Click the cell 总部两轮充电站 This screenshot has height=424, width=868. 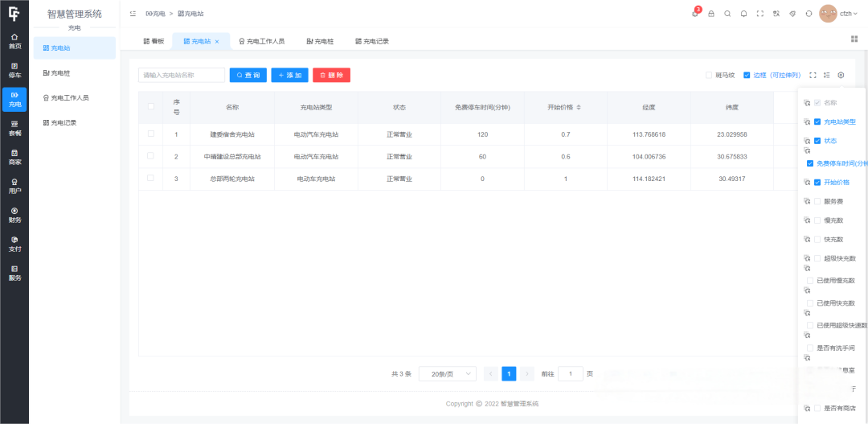(x=232, y=179)
